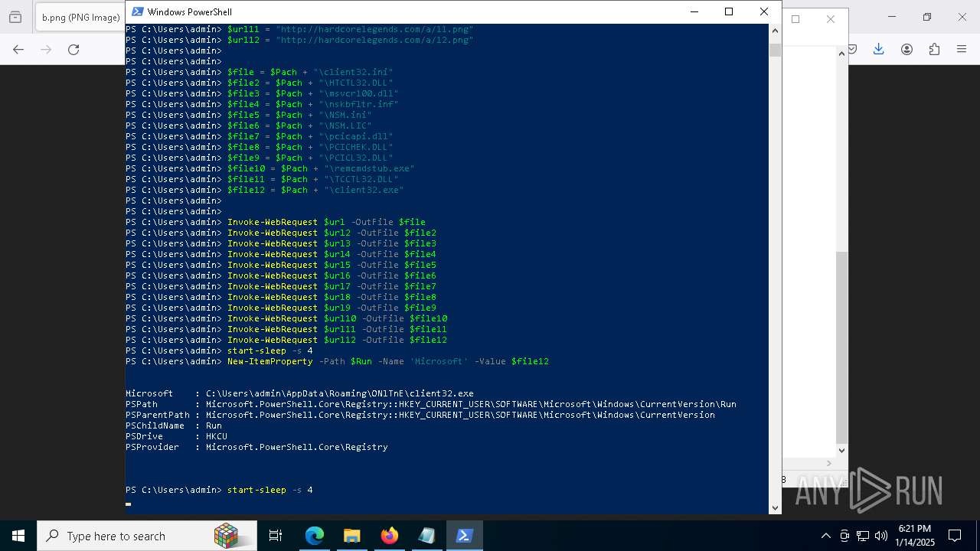The height and width of the screenshot is (551, 980).
Task: Maximize the small white window behind PowerShell
Action: click(795, 19)
